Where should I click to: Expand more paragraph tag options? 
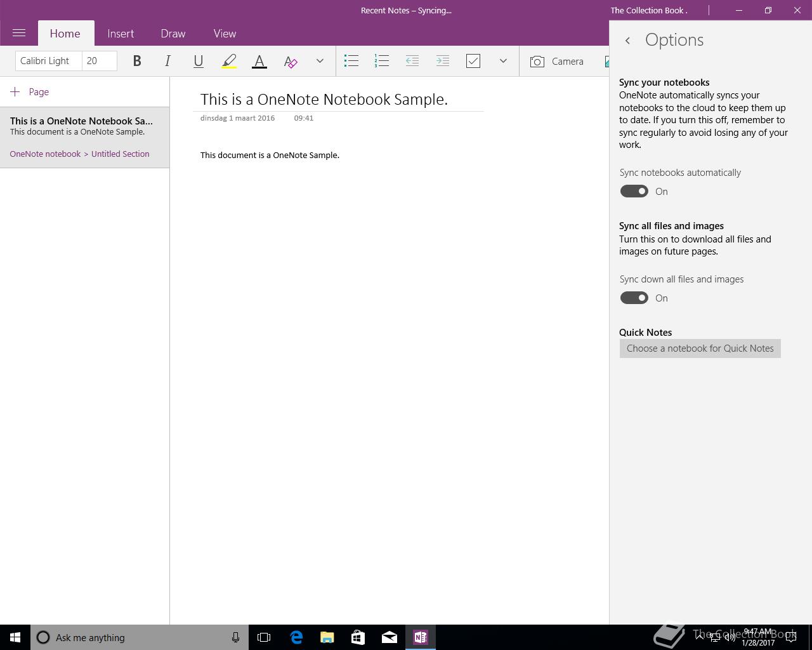(503, 61)
